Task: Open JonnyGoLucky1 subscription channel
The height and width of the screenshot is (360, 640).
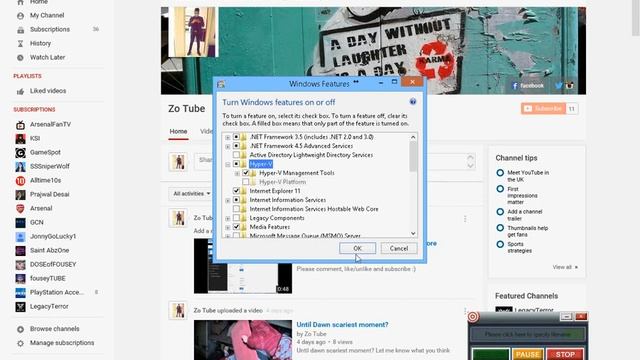Action: 53,236
